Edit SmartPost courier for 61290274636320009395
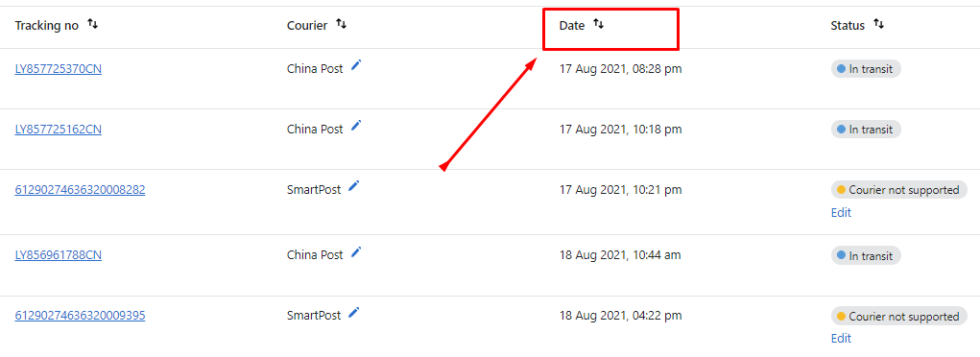980x357 pixels. pyautogui.click(x=354, y=313)
